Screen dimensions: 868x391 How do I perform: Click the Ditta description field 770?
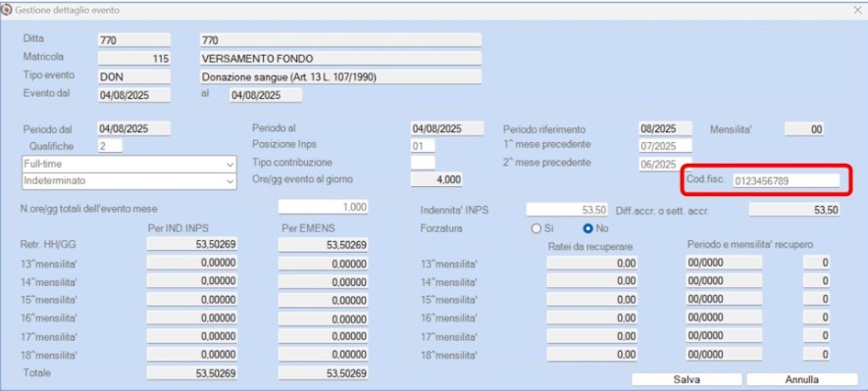[340, 40]
